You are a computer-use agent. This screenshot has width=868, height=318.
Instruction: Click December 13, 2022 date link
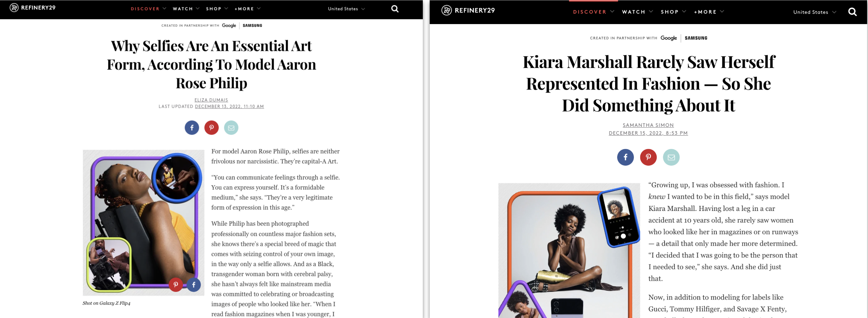(229, 106)
